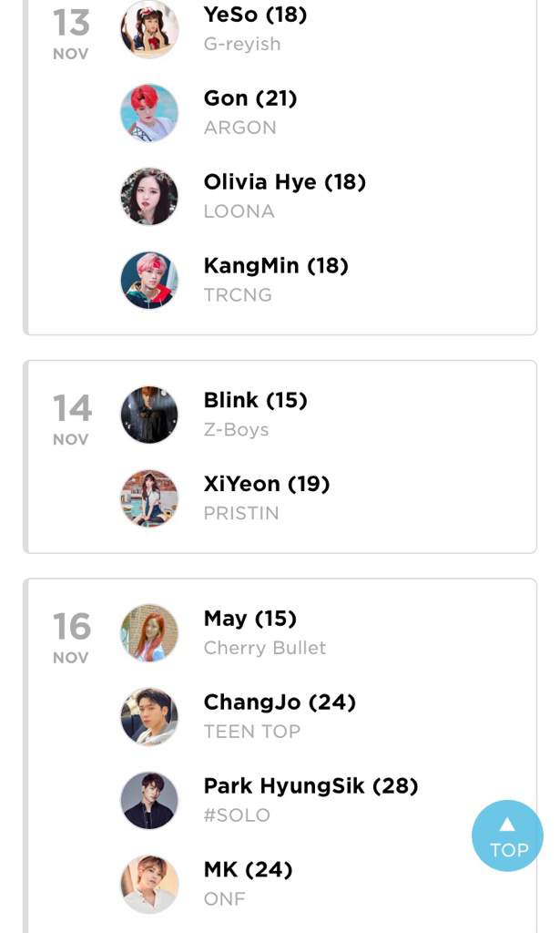Open the Olivia Hye (18) entry
560x933 pixels.
tap(285, 182)
